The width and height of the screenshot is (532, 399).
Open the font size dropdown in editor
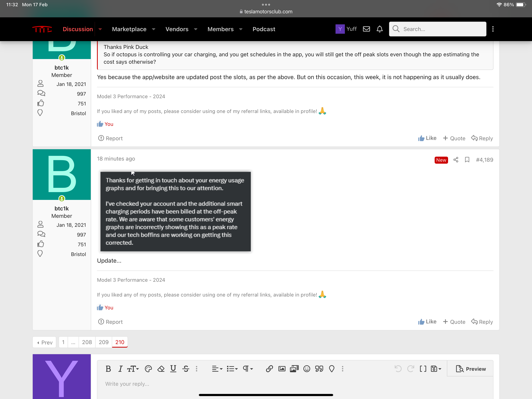[133, 369]
